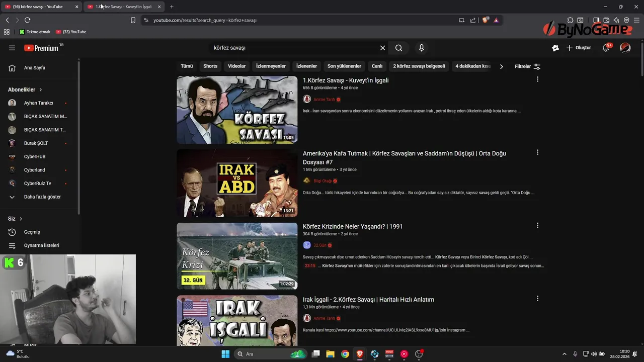Open the CyberHUB subscription
The width and height of the screenshot is (644, 362).
[x=38, y=156]
